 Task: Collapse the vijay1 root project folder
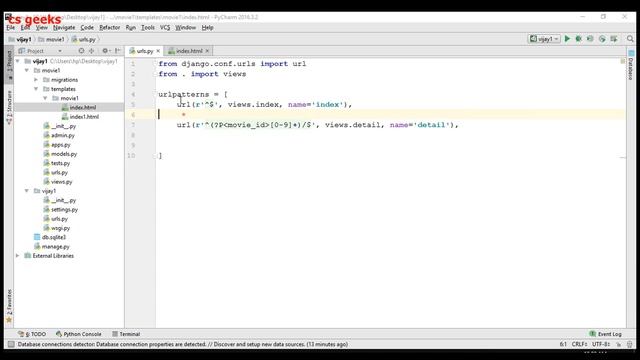[x=18, y=61]
